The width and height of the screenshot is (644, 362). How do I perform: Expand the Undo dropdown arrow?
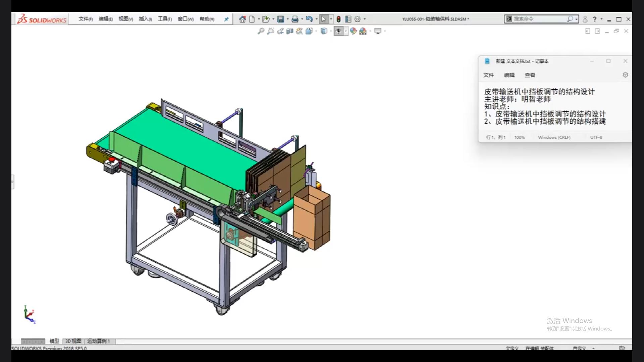pyautogui.click(x=316, y=19)
